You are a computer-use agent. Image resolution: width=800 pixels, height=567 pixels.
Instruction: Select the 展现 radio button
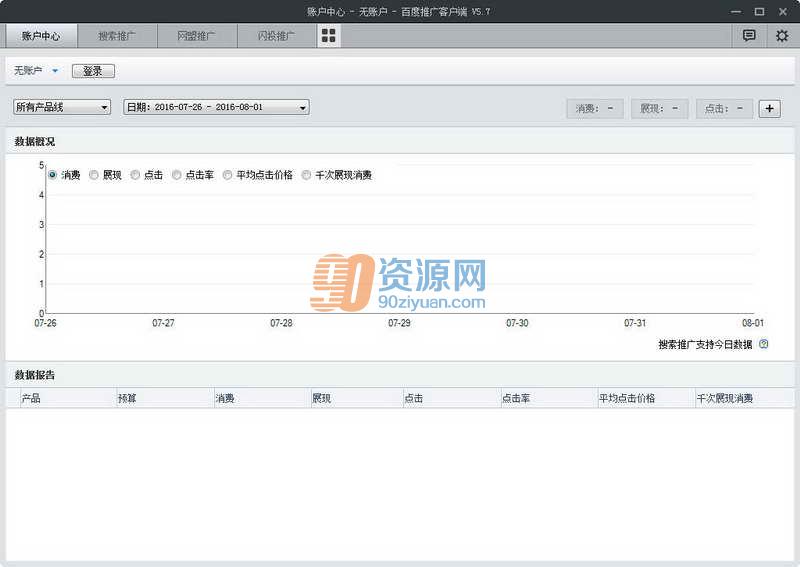(x=94, y=175)
